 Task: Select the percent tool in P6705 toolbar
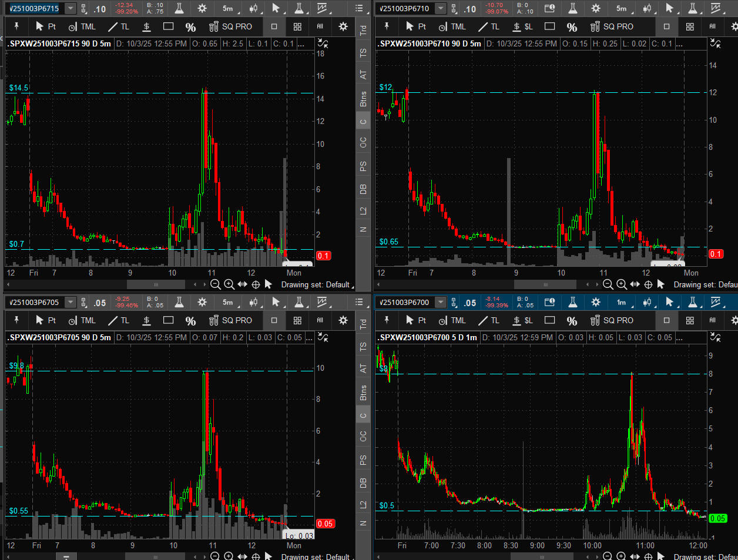click(x=190, y=320)
